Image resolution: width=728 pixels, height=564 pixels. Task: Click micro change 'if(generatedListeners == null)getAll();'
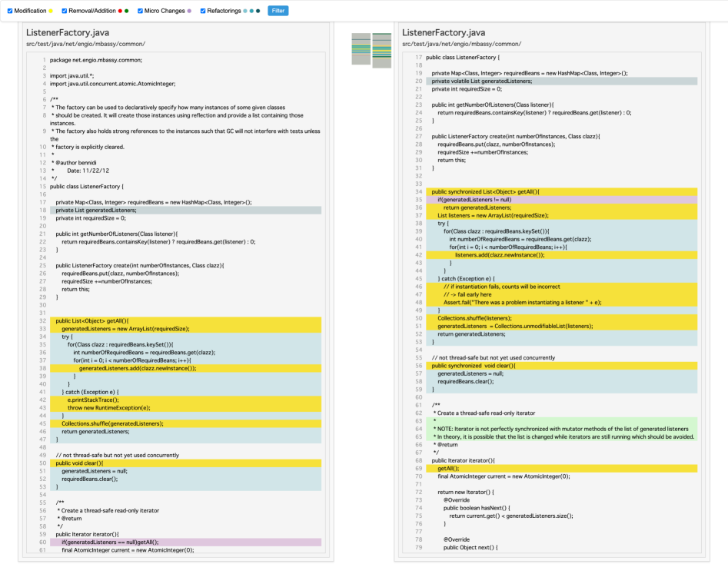pyautogui.click(x=185, y=542)
